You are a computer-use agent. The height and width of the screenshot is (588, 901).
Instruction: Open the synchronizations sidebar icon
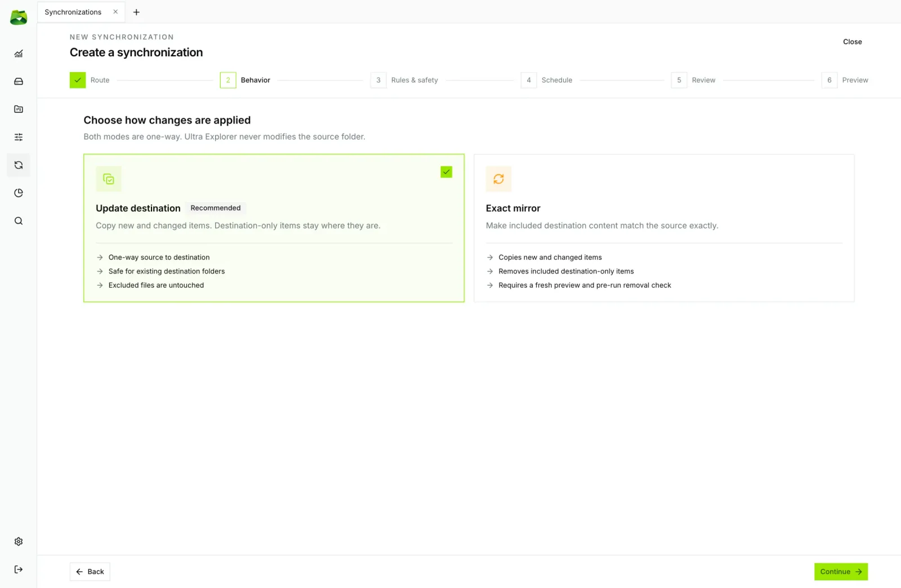[x=19, y=165]
